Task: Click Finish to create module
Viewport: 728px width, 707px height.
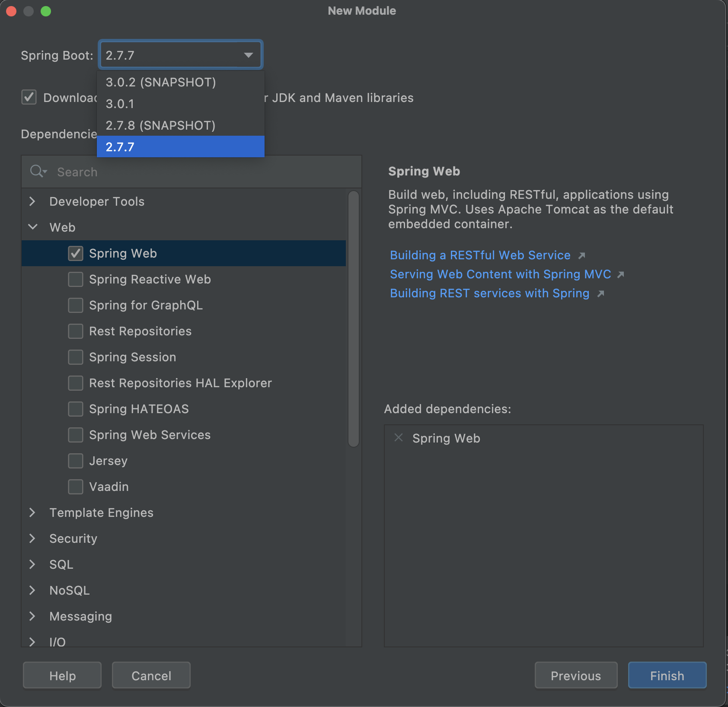Action: [x=667, y=675]
